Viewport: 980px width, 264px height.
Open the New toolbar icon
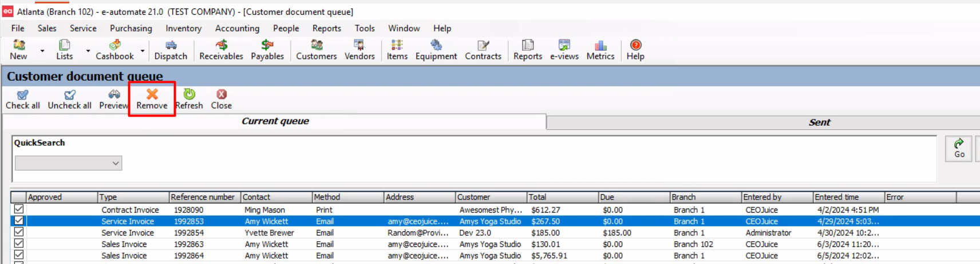click(x=18, y=50)
